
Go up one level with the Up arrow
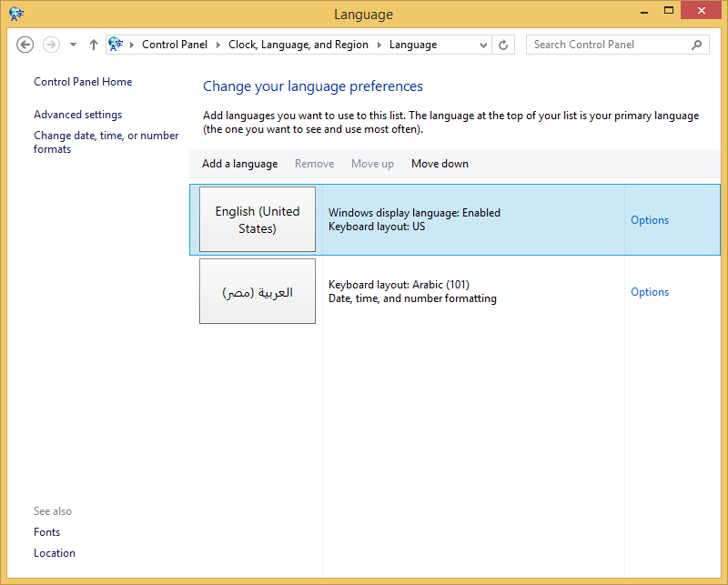94,45
